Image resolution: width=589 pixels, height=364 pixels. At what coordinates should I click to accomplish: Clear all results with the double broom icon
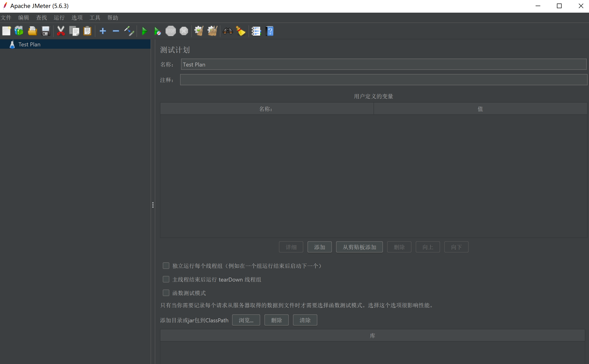pos(212,31)
